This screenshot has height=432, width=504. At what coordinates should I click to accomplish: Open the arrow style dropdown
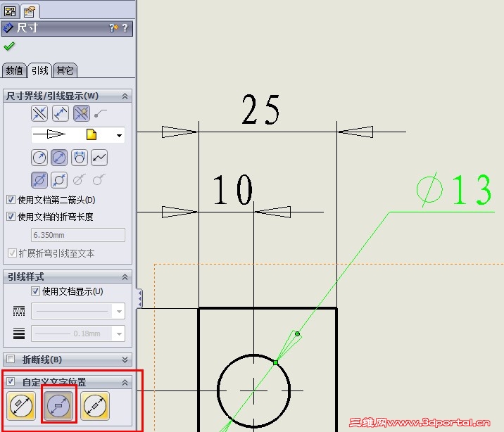coord(119,135)
